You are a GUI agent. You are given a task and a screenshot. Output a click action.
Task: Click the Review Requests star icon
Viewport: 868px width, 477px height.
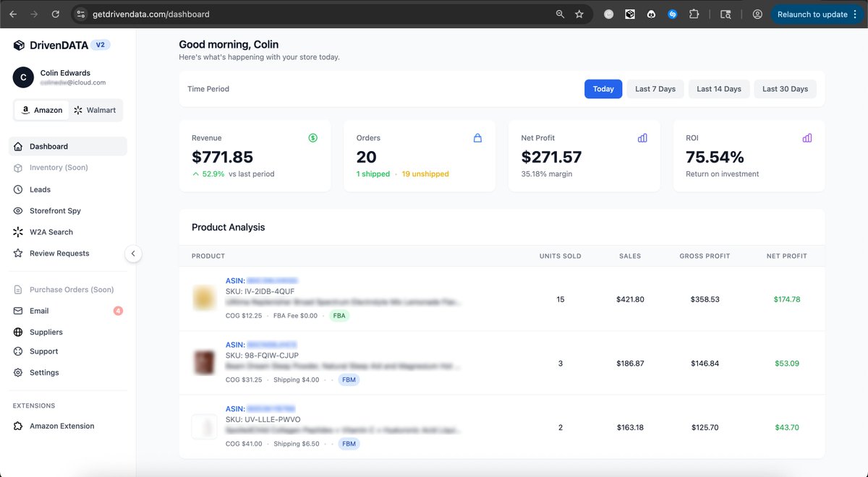click(18, 254)
